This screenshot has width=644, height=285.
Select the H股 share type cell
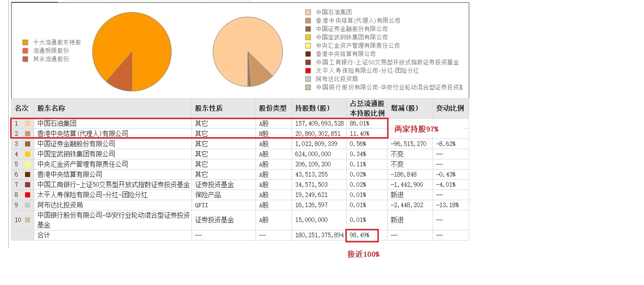pyautogui.click(x=264, y=133)
